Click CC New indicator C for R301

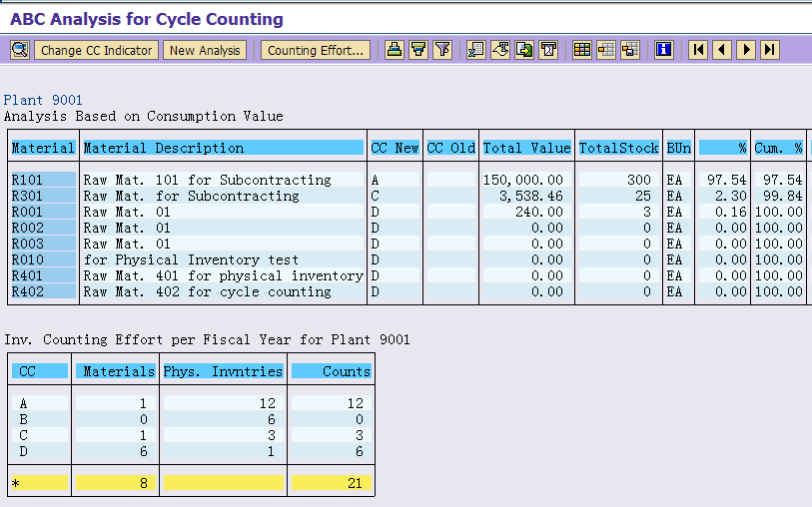point(375,196)
